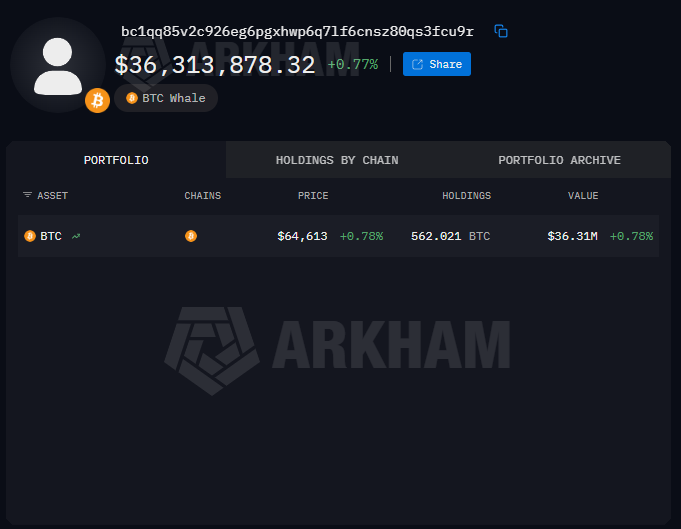Screen dimensions: 681x529
Task: Open the profile avatar image
Action: click(58, 66)
